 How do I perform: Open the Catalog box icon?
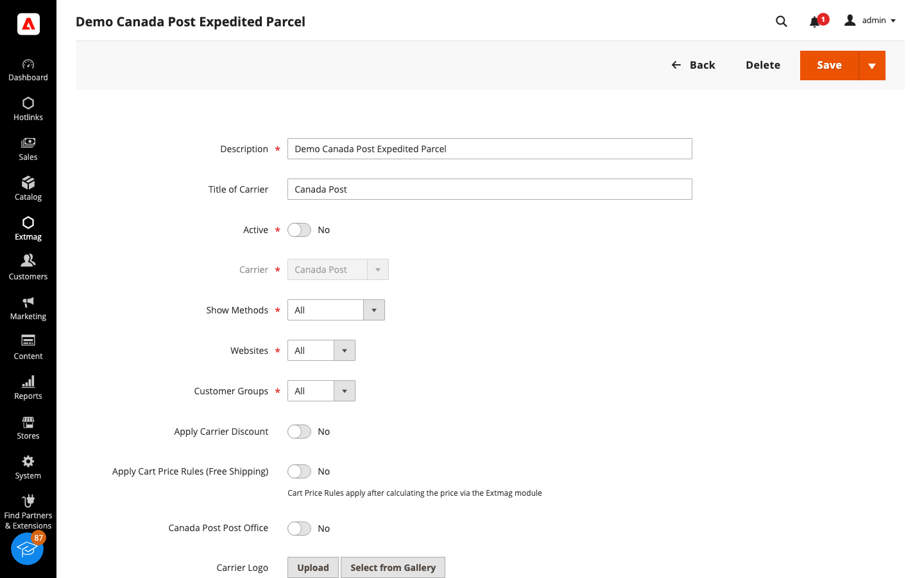pyautogui.click(x=28, y=183)
